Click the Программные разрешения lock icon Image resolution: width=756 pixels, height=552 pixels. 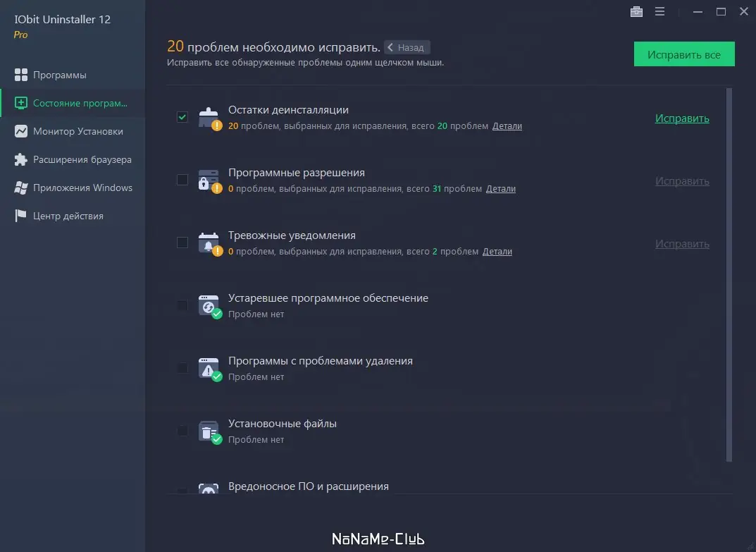coord(210,181)
